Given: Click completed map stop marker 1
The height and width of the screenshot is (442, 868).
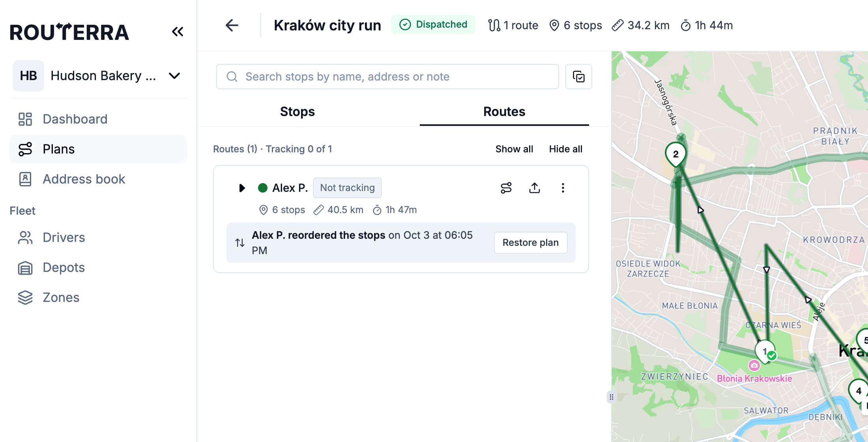Looking at the screenshot, I should tap(765, 351).
